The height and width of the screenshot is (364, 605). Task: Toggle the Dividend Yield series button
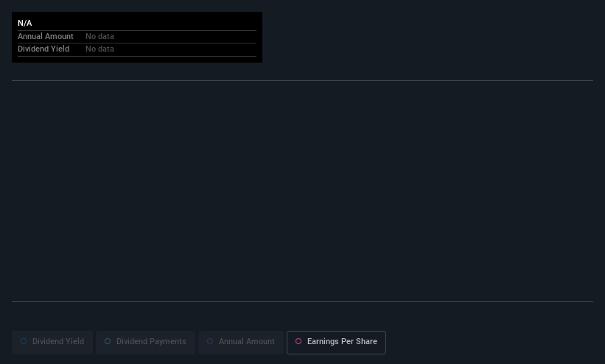click(52, 343)
